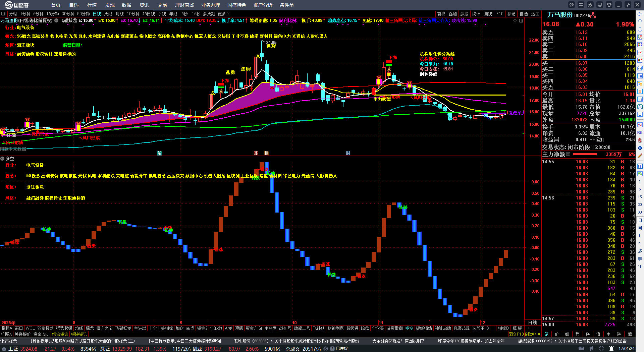
Task: Click the diamond icon at chart top-right
Action: click(x=515, y=21)
